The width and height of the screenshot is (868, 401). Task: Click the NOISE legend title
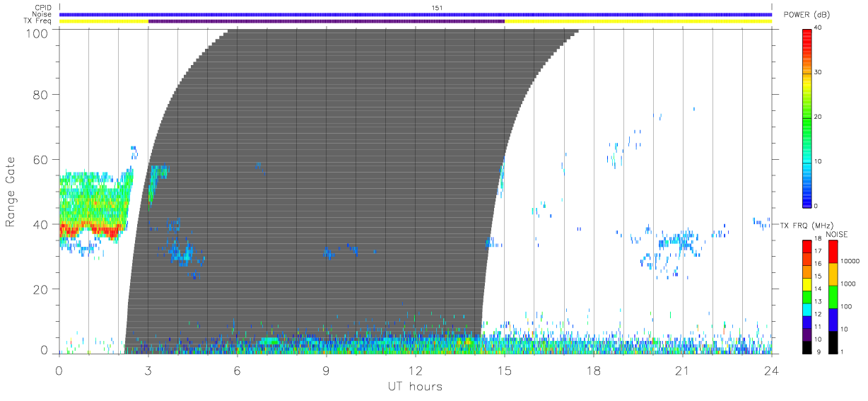click(x=837, y=234)
